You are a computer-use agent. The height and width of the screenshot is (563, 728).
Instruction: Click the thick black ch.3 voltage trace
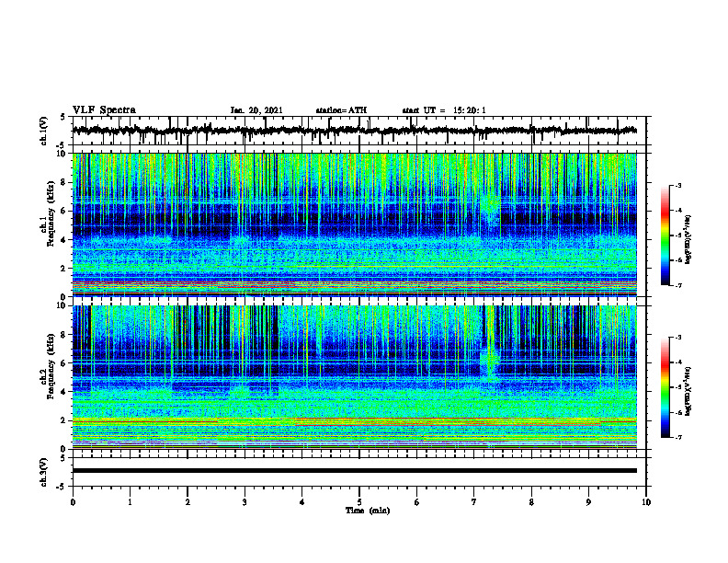(354, 471)
